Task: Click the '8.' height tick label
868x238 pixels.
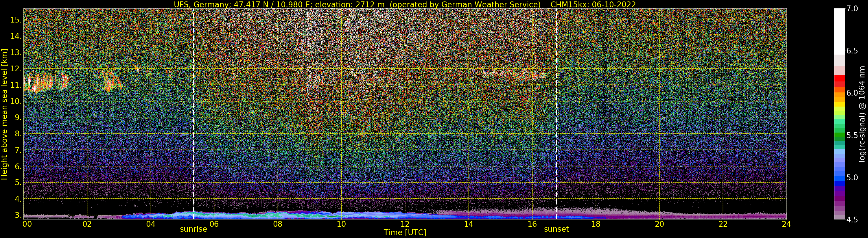Action: pyautogui.click(x=18, y=134)
